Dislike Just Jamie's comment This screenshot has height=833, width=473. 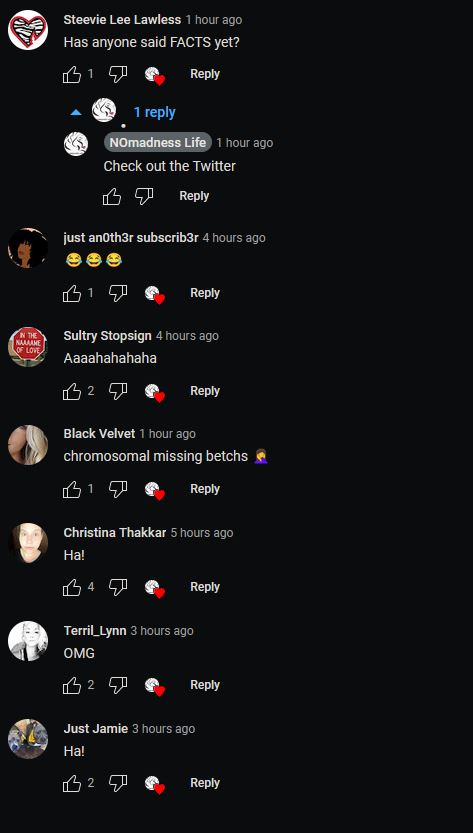click(118, 783)
